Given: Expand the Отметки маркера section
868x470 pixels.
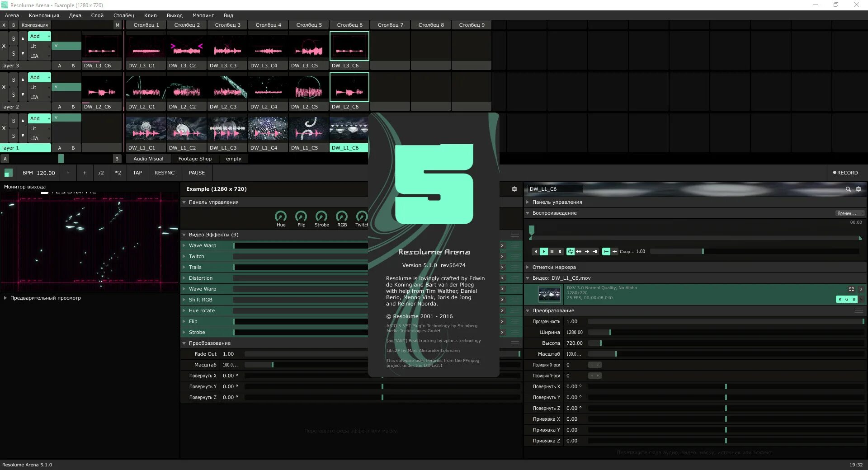Looking at the screenshot, I should point(527,267).
